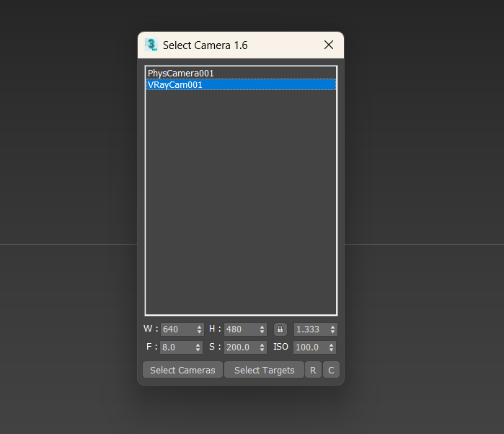Click the C button

tap(331, 370)
